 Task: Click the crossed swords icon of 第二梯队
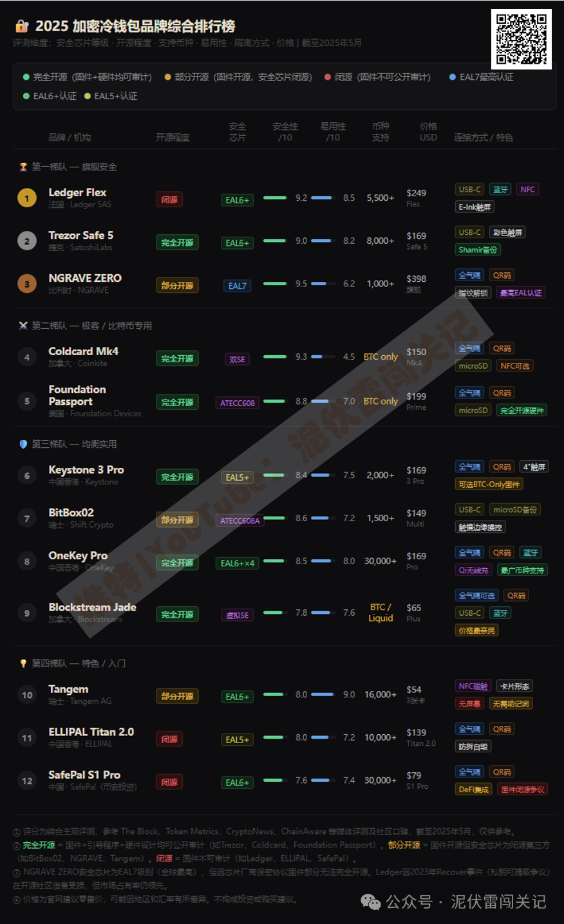coord(23,326)
